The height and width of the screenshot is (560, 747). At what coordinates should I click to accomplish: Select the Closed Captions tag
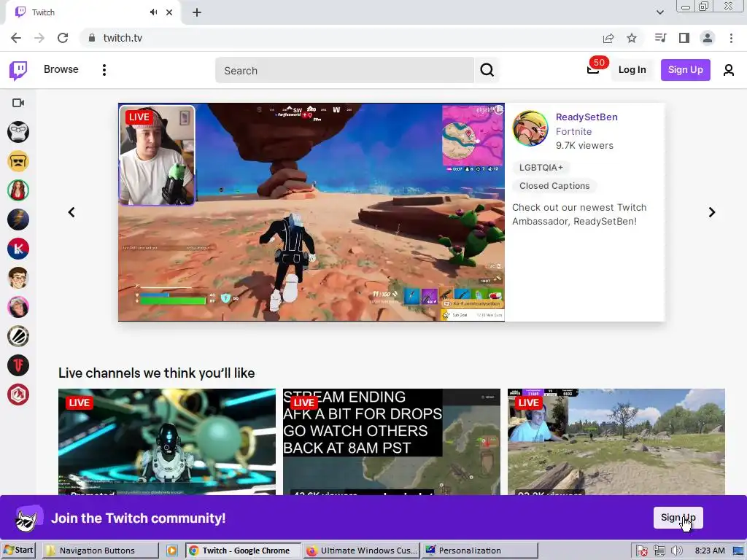[x=554, y=186]
